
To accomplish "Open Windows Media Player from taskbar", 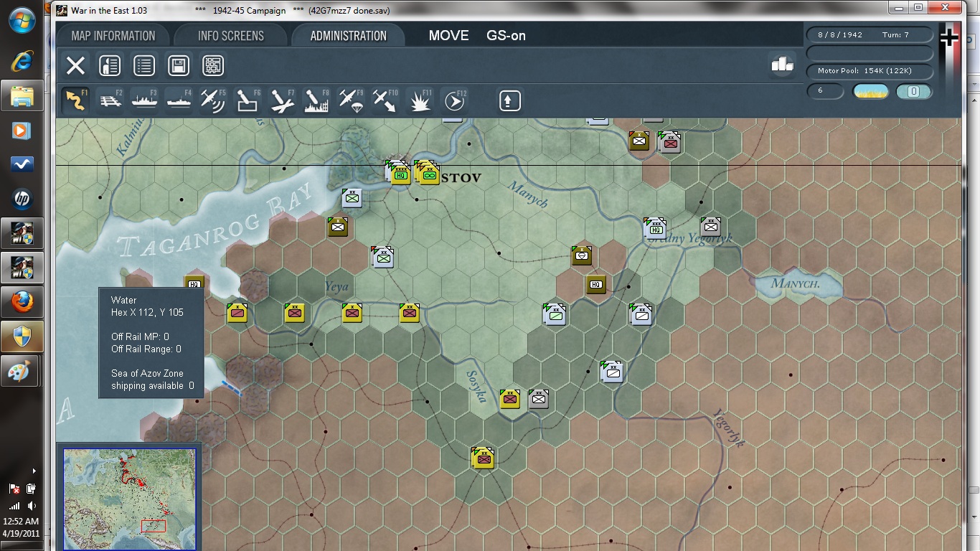I will click(x=22, y=130).
